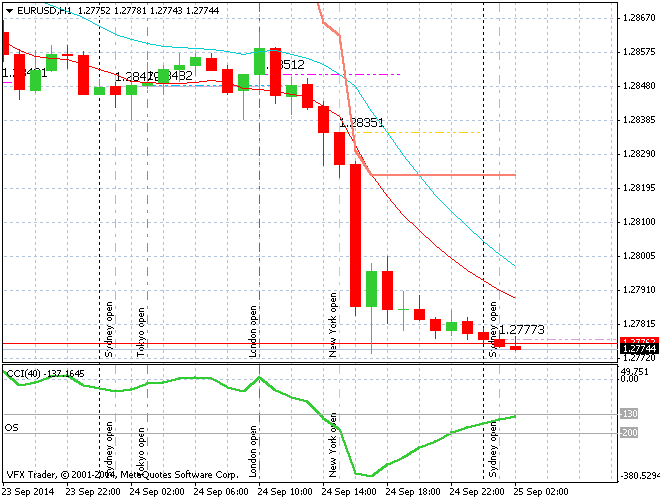Screen dimensions: 660x500
Task: Select the London open label in main chart
Action: [253, 332]
